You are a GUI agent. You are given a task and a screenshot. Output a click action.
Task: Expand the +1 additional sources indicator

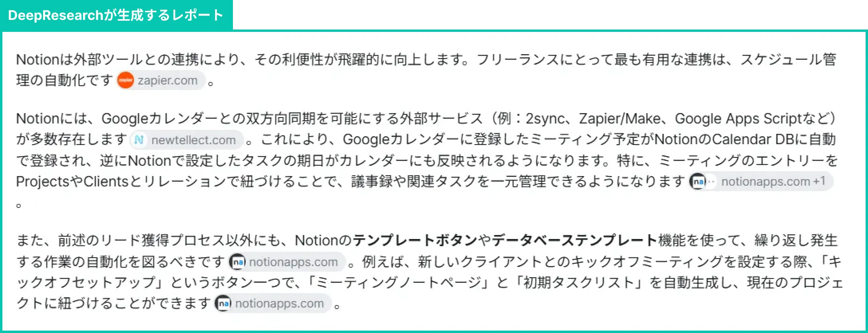click(819, 181)
